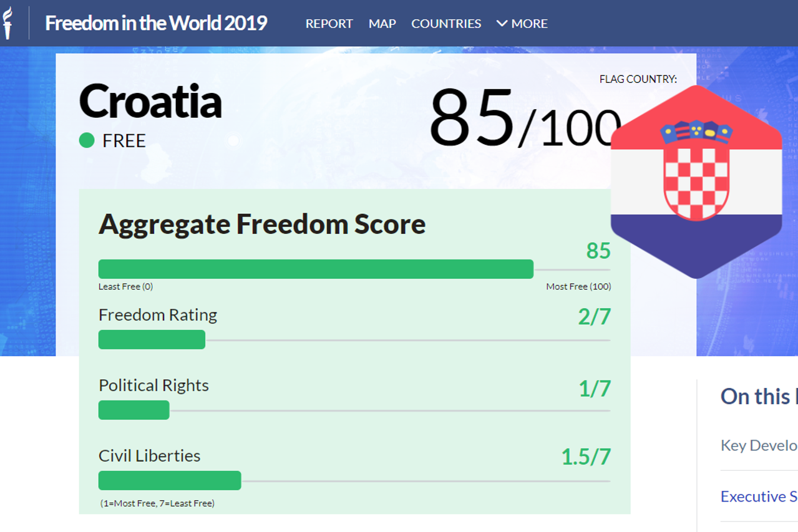
Task: Click the Aggregate Freedom Score green bar
Action: pos(316,269)
